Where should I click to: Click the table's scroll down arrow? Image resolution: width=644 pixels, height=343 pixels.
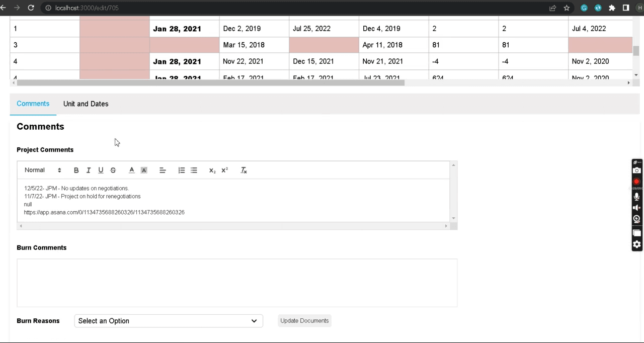click(636, 75)
